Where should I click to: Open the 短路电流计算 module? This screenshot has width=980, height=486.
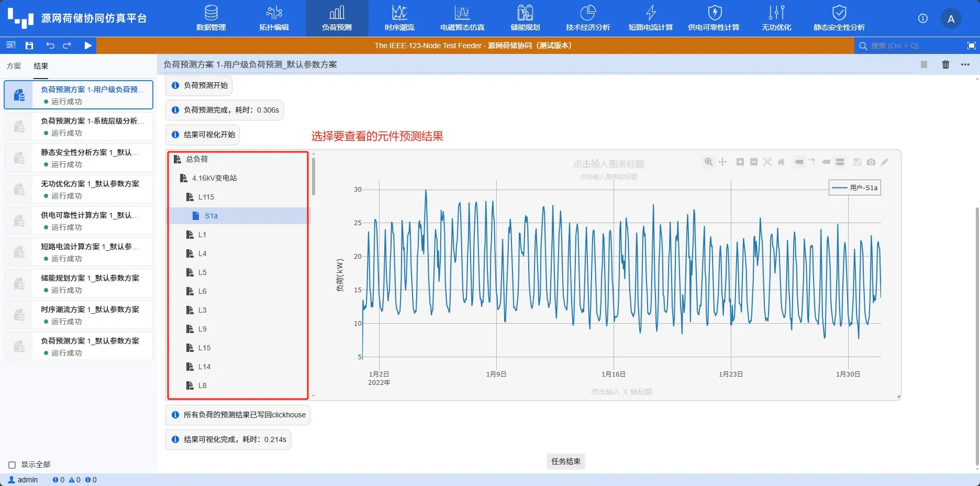point(651,18)
